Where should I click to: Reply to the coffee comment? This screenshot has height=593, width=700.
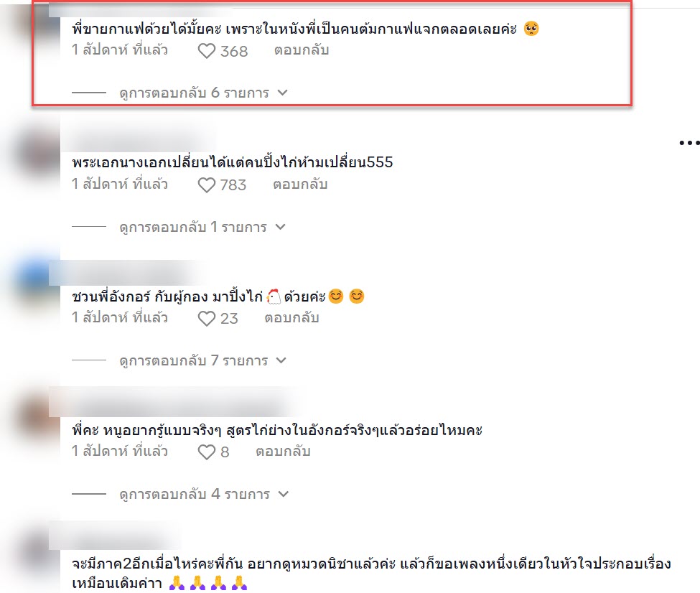pos(302,50)
